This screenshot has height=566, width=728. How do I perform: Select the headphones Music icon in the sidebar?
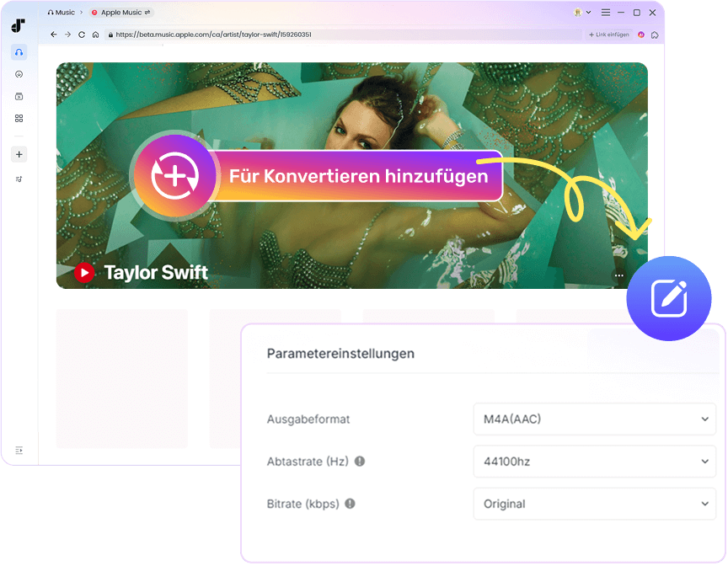pyautogui.click(x=19, y=52)
